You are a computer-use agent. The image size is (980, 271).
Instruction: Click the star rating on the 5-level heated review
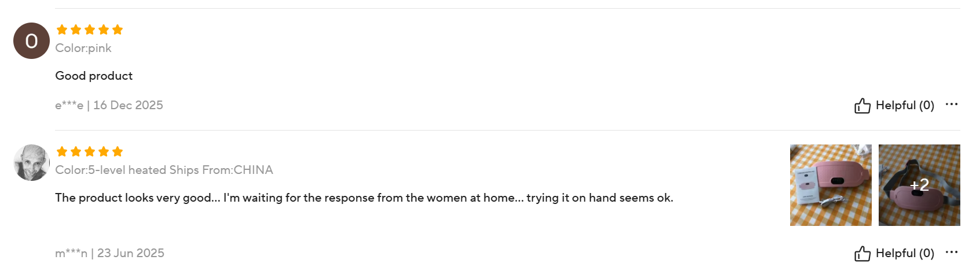(x=90, y=152)
